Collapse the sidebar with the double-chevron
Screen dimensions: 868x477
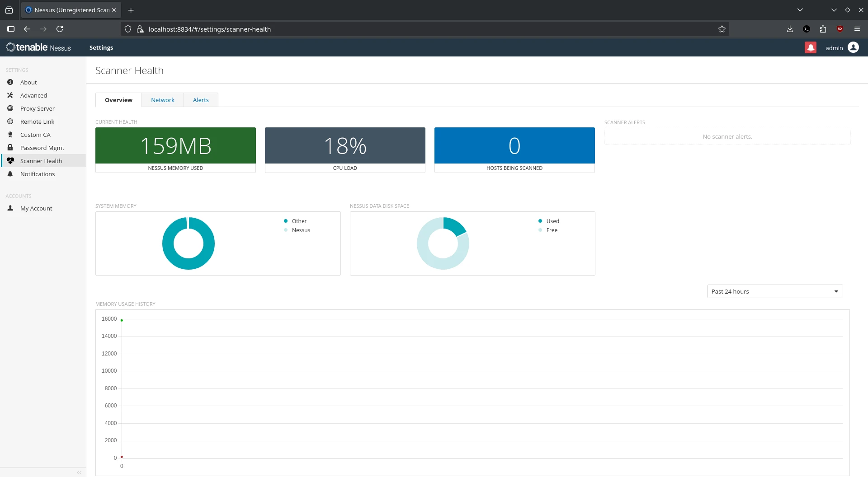tap(79, 472)
